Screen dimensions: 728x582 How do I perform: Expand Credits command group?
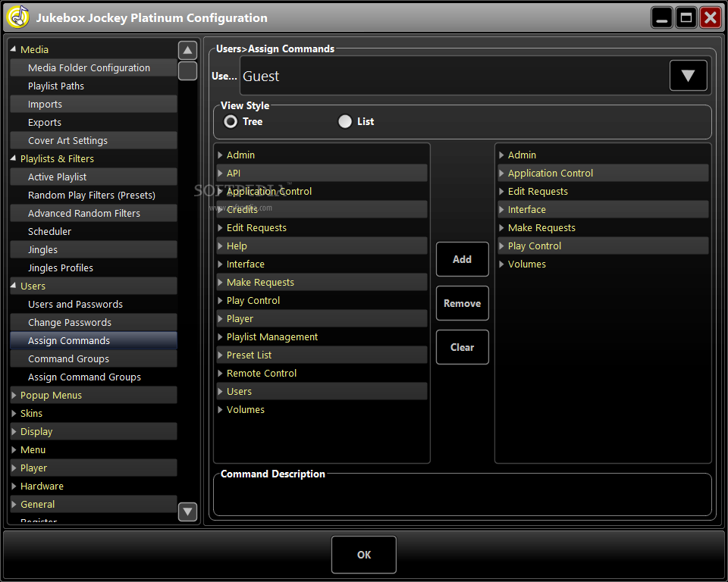click(x=221, y=209)
